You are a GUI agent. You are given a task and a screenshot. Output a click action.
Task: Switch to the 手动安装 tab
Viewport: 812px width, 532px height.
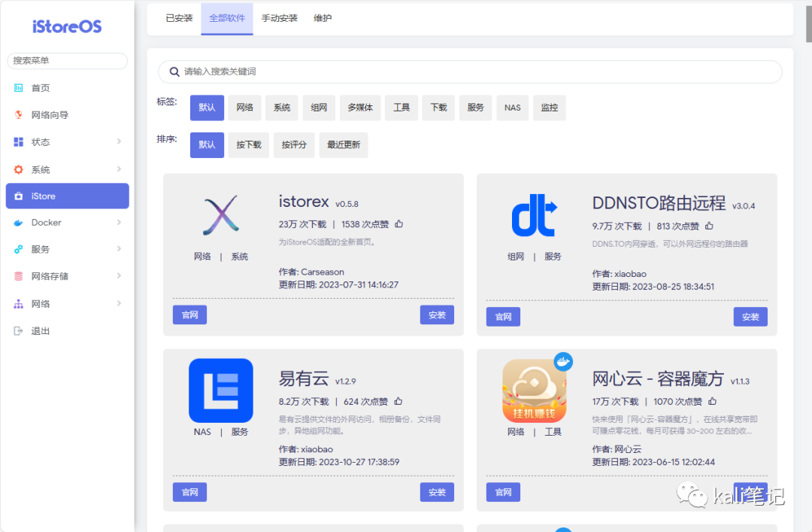click(280, 18)
